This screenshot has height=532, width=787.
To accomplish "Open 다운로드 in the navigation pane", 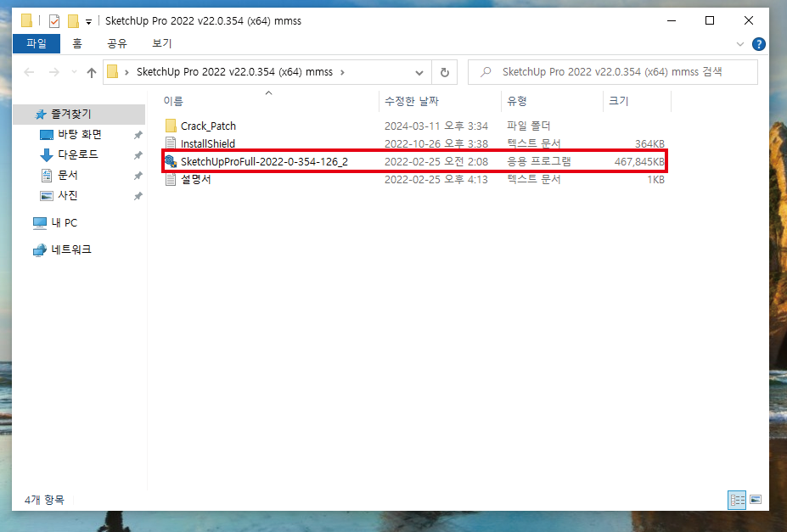I will click(78, 154).
